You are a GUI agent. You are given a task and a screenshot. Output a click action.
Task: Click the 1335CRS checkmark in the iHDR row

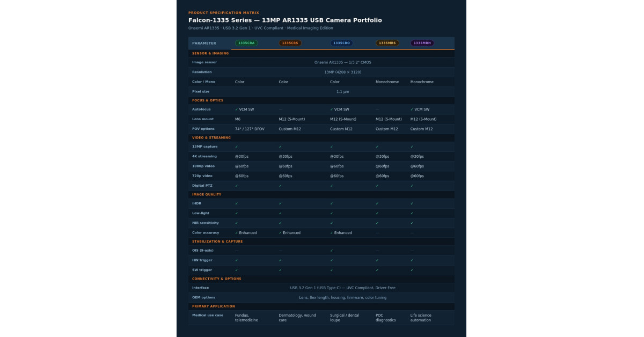[281, 203]
